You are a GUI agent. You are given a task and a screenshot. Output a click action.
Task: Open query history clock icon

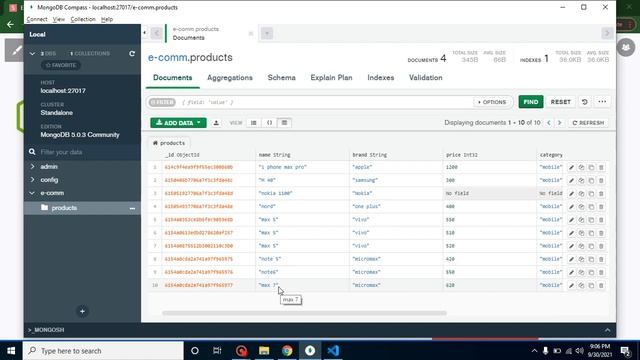(584, 102)
